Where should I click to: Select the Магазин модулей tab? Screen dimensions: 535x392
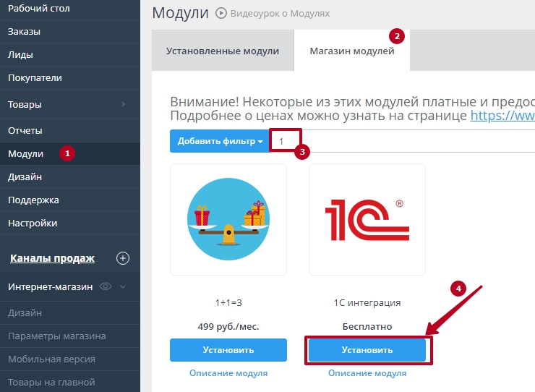point(352,51)
